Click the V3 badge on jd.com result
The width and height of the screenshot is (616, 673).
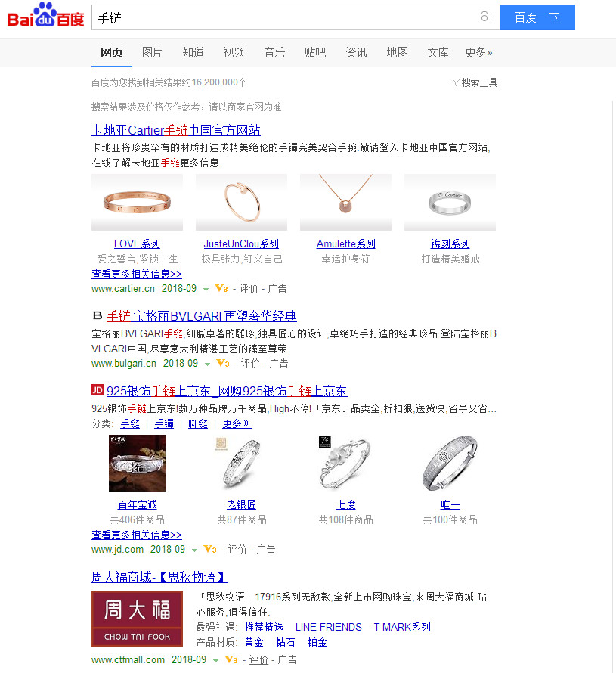(x=210, y=549)
